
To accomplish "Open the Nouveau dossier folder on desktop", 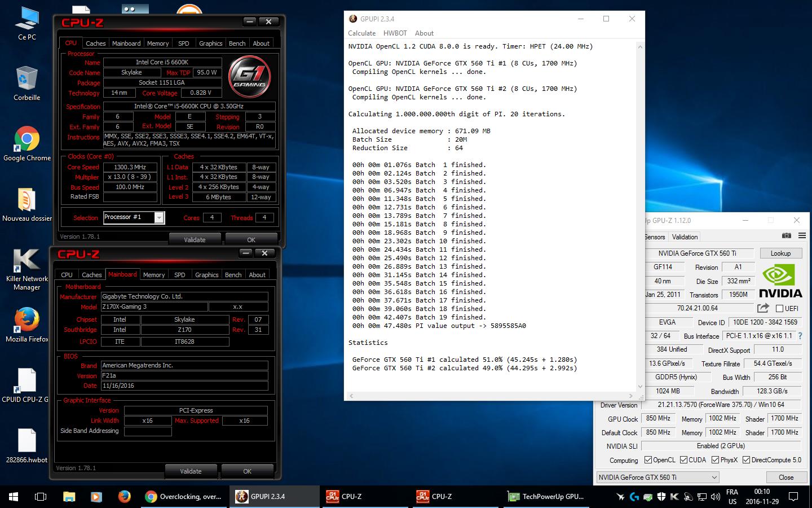I will tap(27, 205).
